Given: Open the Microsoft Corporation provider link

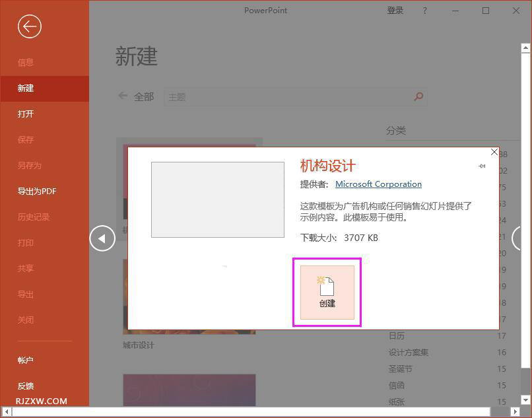Looking at the screenshot, I should 378,184.
